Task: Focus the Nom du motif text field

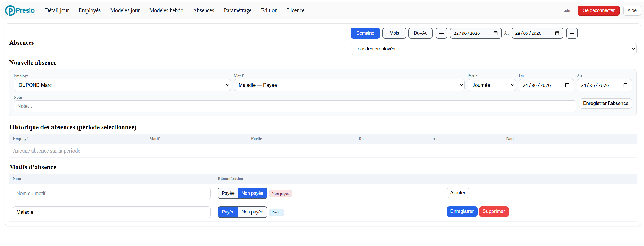Action: (x=112, y=194)
